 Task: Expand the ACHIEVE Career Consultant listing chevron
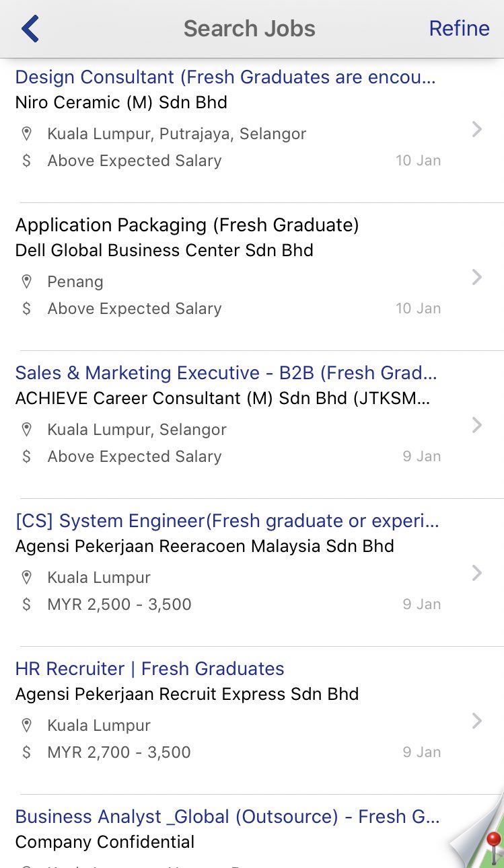[477, 425]
